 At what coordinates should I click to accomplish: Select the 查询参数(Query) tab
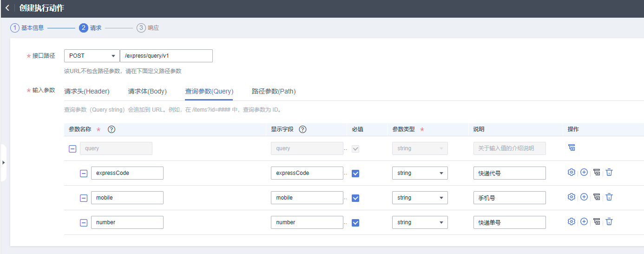pyautogui.click(x=209, y=91)
